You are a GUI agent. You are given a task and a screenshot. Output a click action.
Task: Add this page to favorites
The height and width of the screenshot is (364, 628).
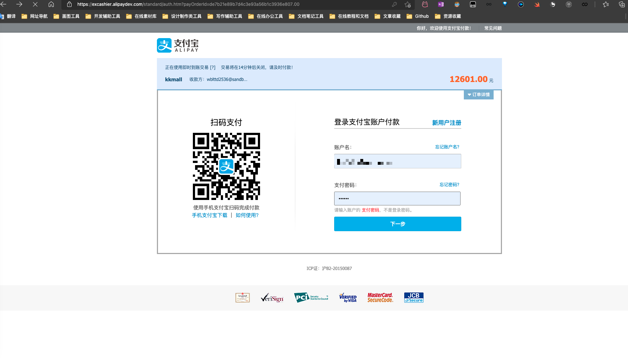tap(408, 4)
